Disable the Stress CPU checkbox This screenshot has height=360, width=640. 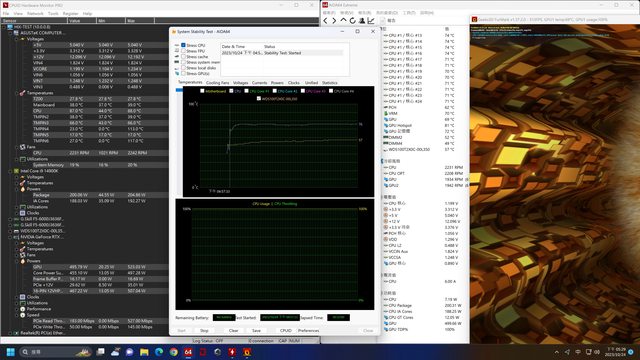183,45
